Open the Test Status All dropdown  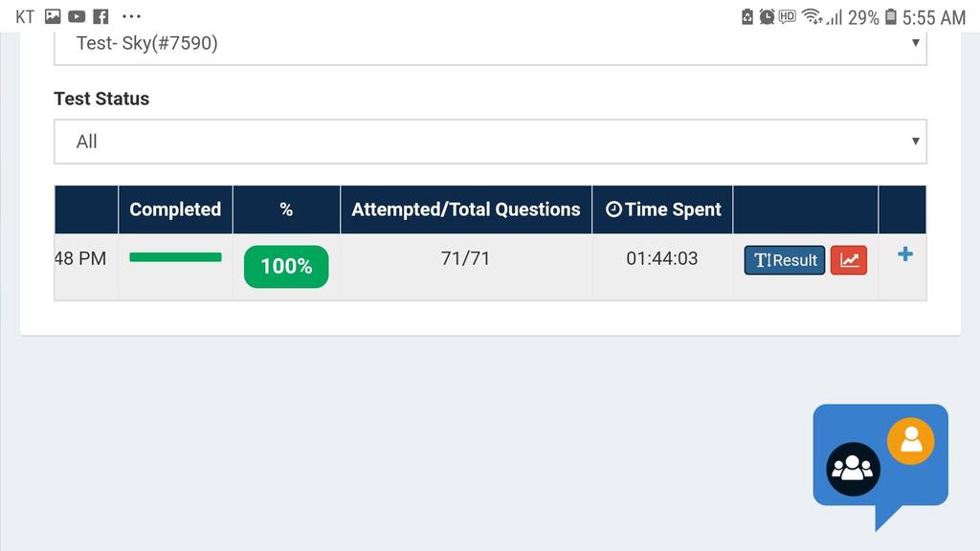click(x=490, y=142)
